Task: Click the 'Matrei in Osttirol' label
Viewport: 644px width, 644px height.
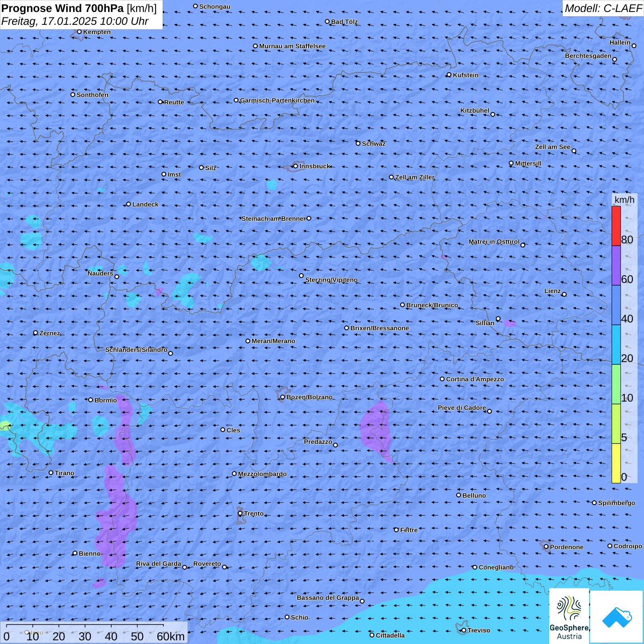Action: 494,241
